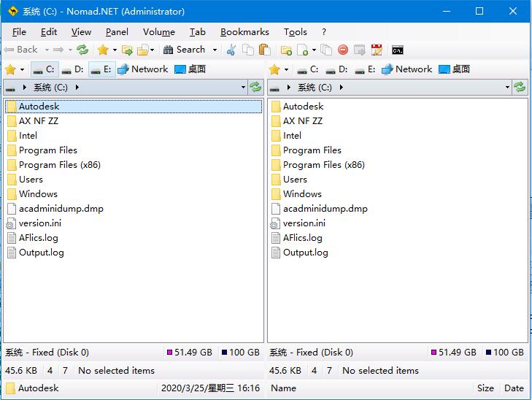Click the green Refresh icon in the main toolbar
Viewport: 532px width, 400px height.
click(x=82, y=50)
